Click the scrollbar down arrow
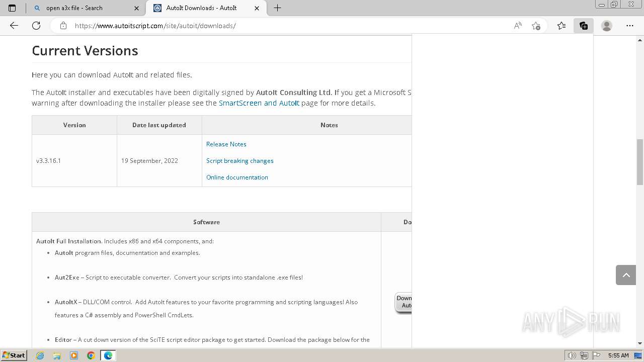Viewport: 644px width, 362px height. point(640,343)
